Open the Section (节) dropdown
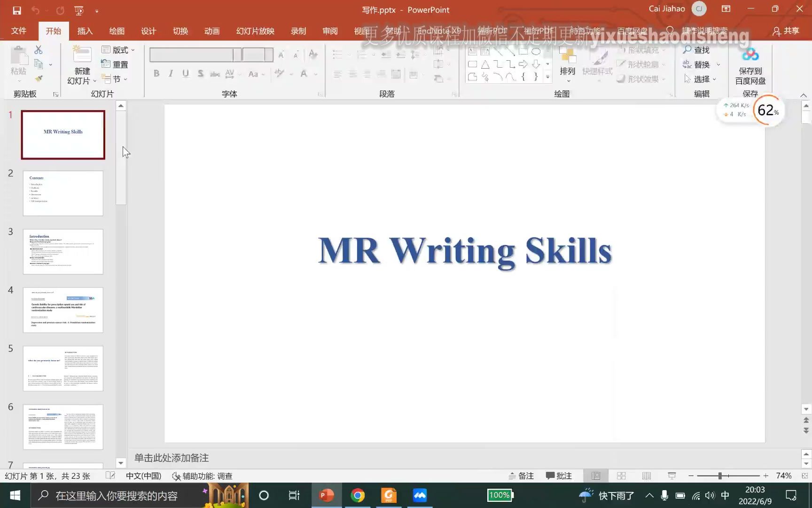The image size is (812, 508). [115, 79]
